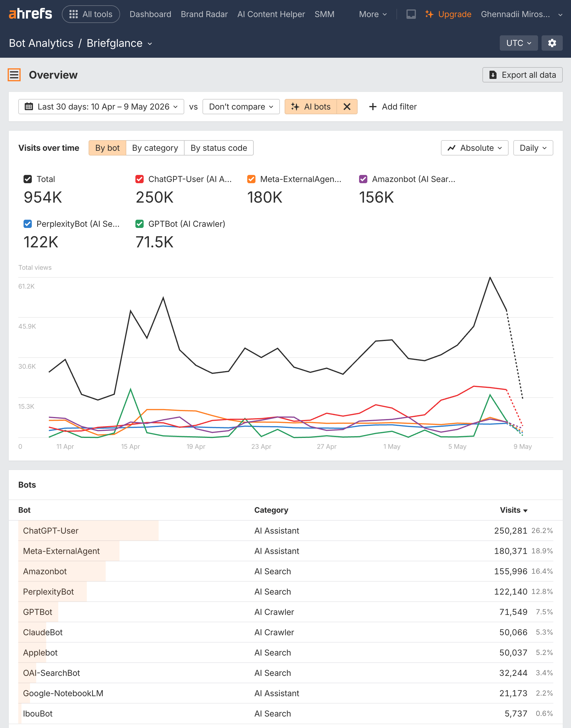The height and width of the screenshot is (728, 571).
Task: Switch to By status code tab
Action: 219,148
